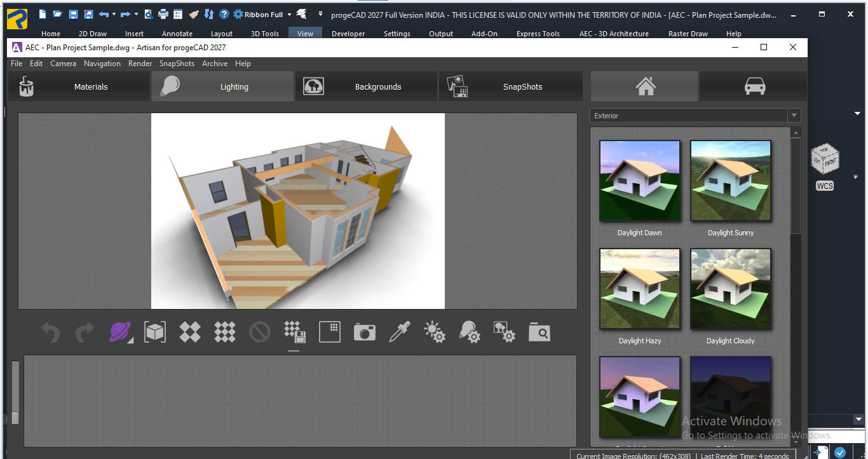This screenshot has width=868, height=459.
Task: Click the Save As disk icon
Action: point(88,14)
